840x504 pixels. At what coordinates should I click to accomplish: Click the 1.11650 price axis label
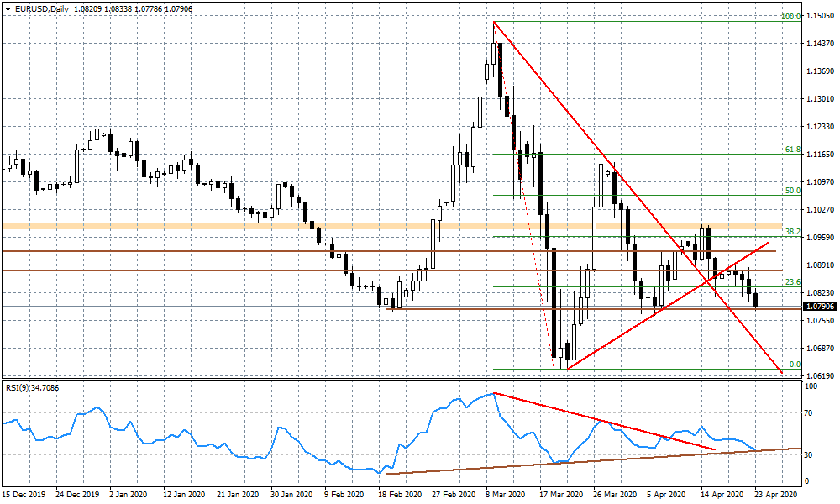coord(820,155)
